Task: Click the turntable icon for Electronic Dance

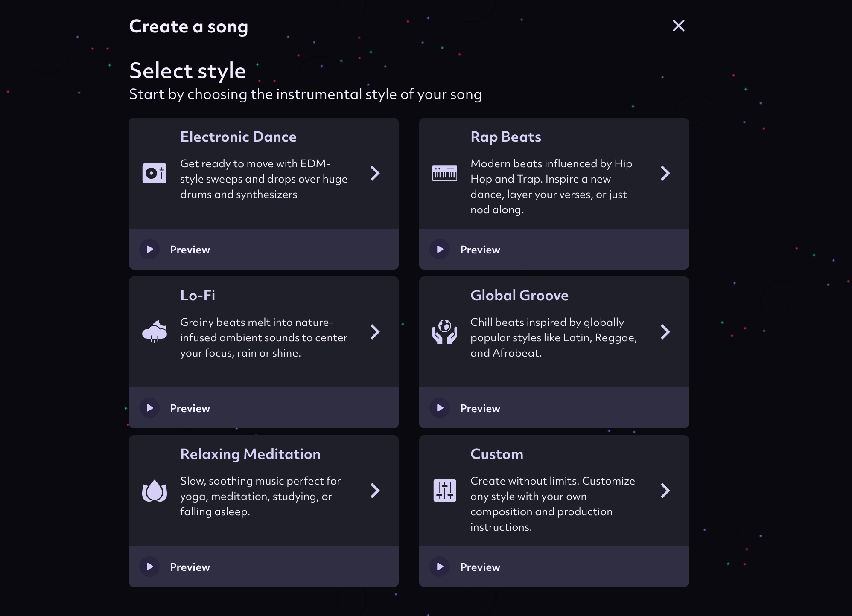Action: coord(154,173)
